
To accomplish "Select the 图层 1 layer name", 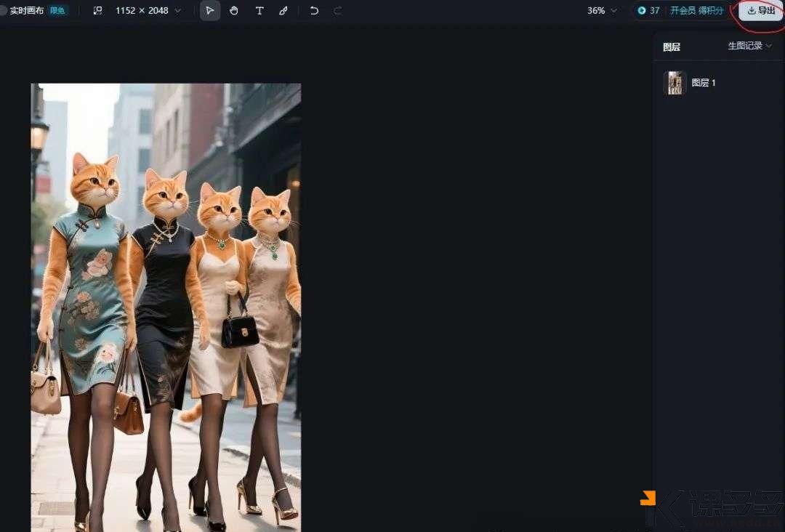I will (x=704, y=83).
